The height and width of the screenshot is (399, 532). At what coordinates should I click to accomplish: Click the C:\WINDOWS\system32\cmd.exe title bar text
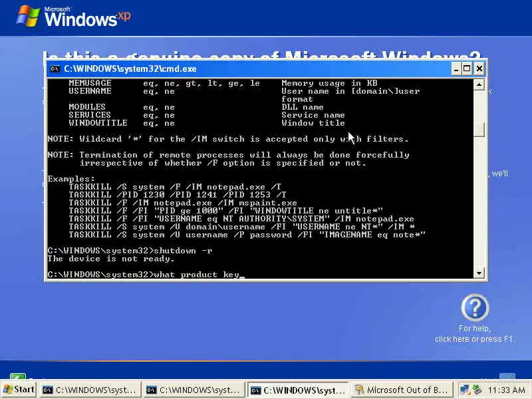coord(130,69)
